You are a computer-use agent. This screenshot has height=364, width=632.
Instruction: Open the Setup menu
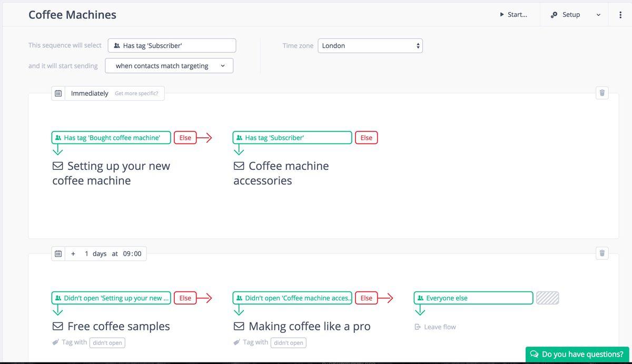tap(566, 15)
